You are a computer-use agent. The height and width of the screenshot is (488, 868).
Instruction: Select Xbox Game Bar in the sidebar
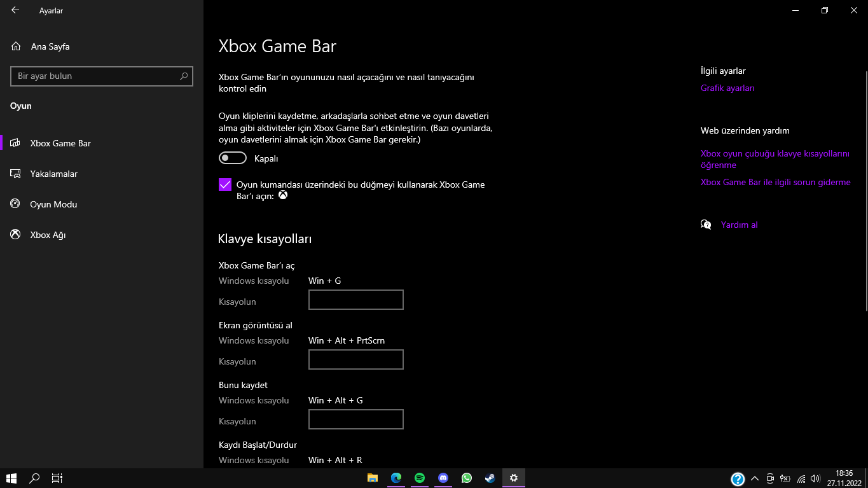(x=102, y=143)
